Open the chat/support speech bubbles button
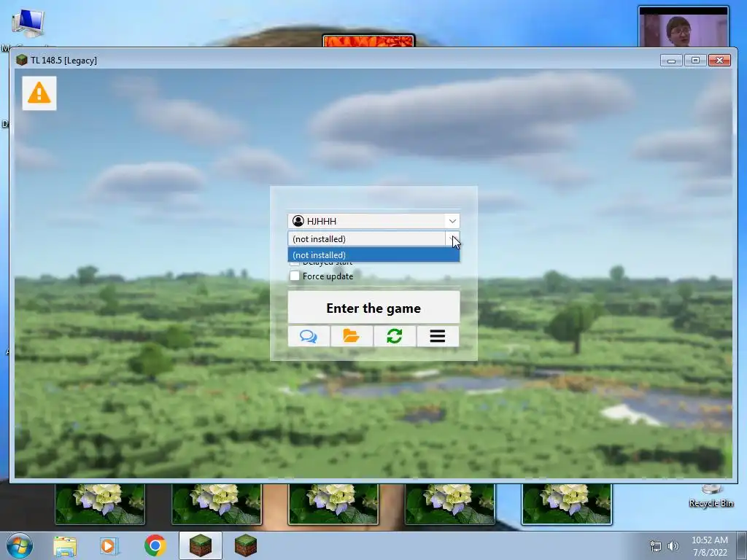Viewport: 747px width, 560px height. tap(309, 336)
